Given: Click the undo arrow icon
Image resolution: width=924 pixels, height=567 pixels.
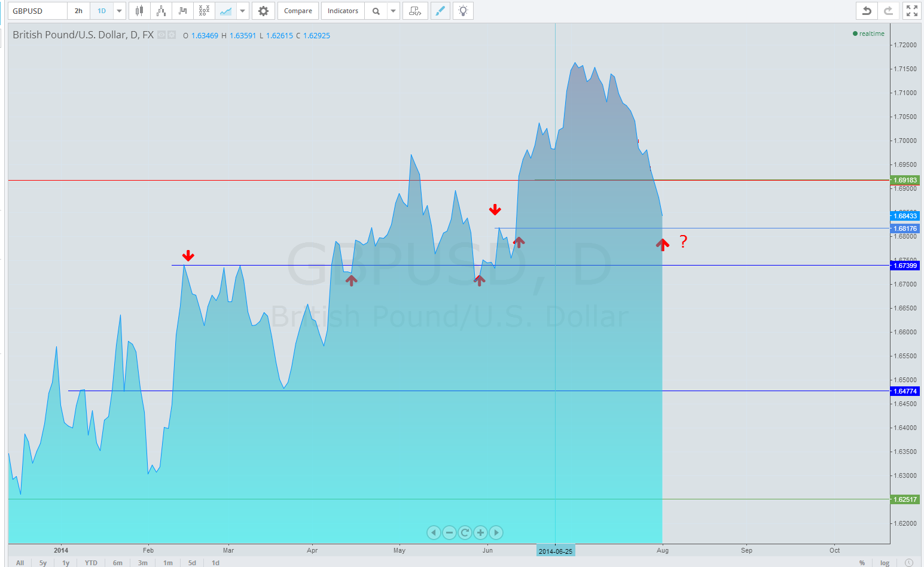Looking at the screenshot, I should (867, 11).
